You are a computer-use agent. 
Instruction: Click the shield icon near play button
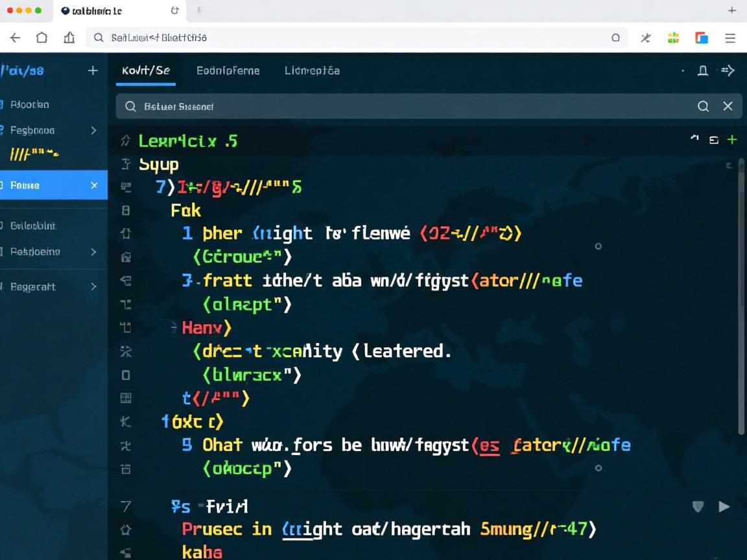coord(698,506)
